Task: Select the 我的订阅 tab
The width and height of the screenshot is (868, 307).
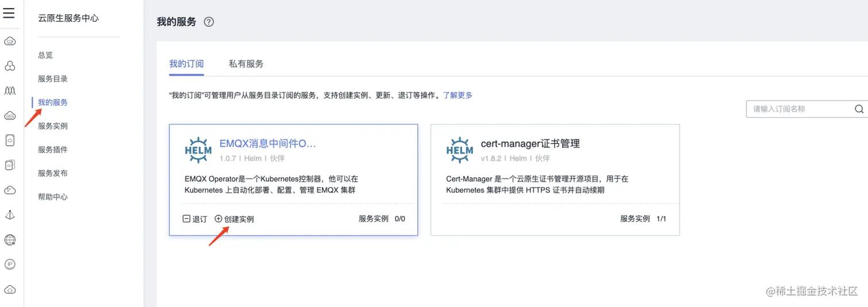Action: coord(186,64)
